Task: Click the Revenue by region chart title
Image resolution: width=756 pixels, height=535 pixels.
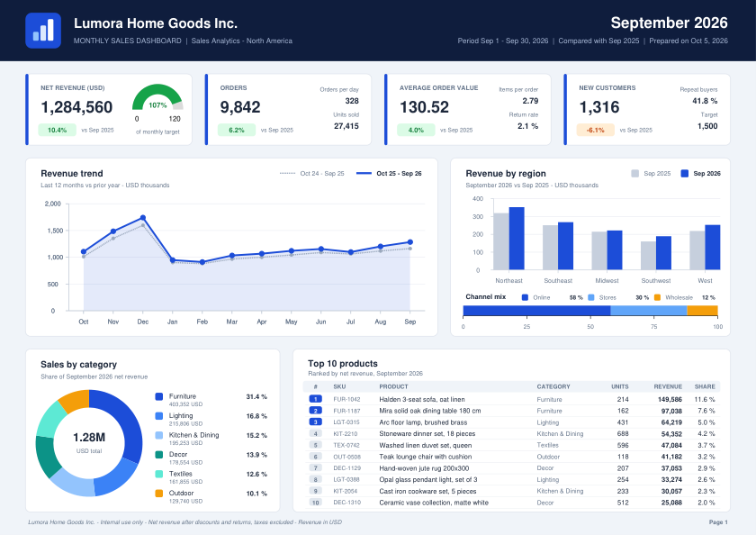Action: (506, 173)
